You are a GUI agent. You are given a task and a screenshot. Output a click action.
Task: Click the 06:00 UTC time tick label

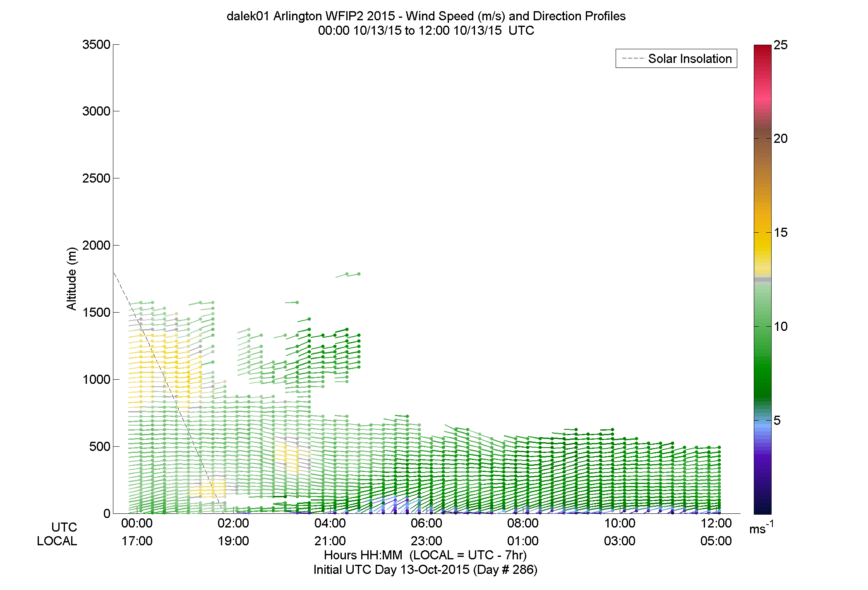[x=427, y=523]
